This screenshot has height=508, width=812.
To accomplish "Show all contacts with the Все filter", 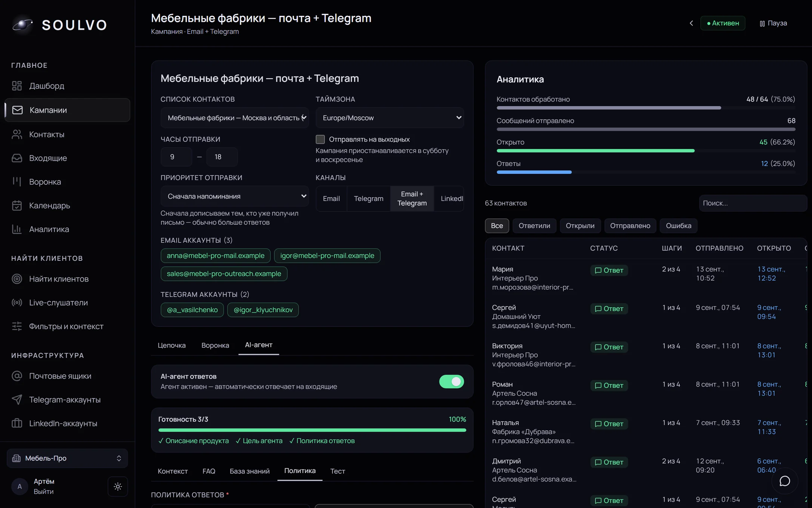I will pos(497,226).
